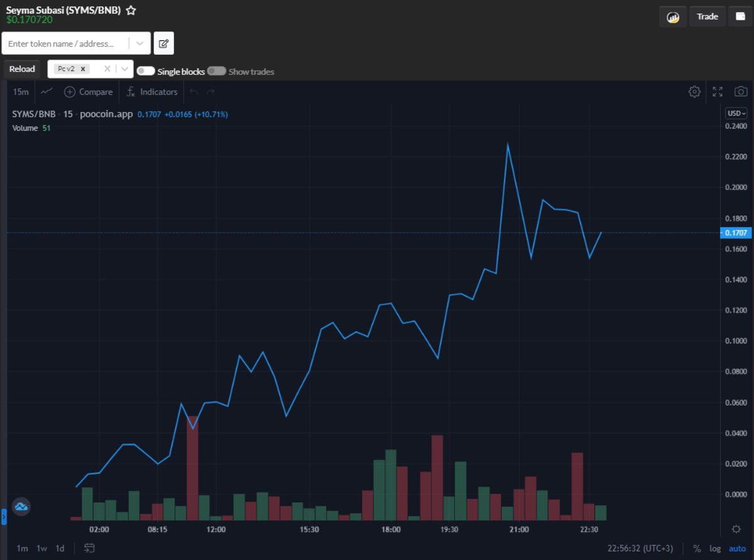Open the USD currency dropdown

click(x=736, y=114)
